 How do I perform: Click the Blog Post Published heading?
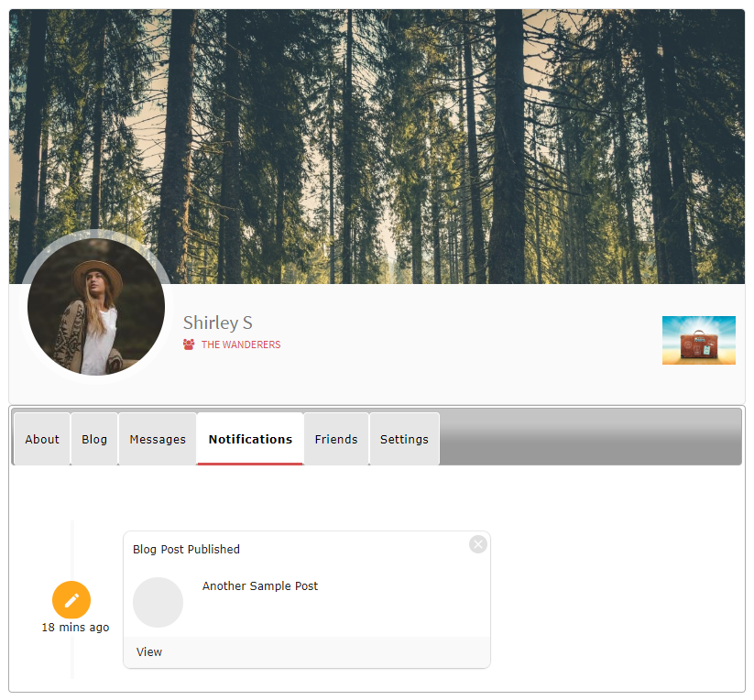pyautogui.click(x=186, y=550)
